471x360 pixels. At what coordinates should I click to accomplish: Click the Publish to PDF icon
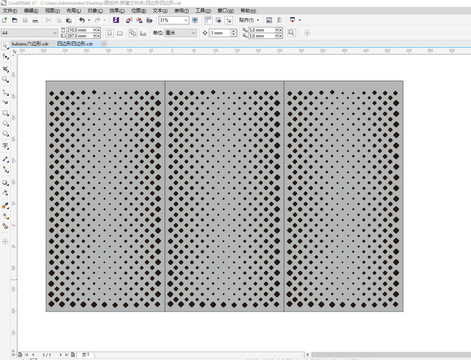[x=150, y=20]
